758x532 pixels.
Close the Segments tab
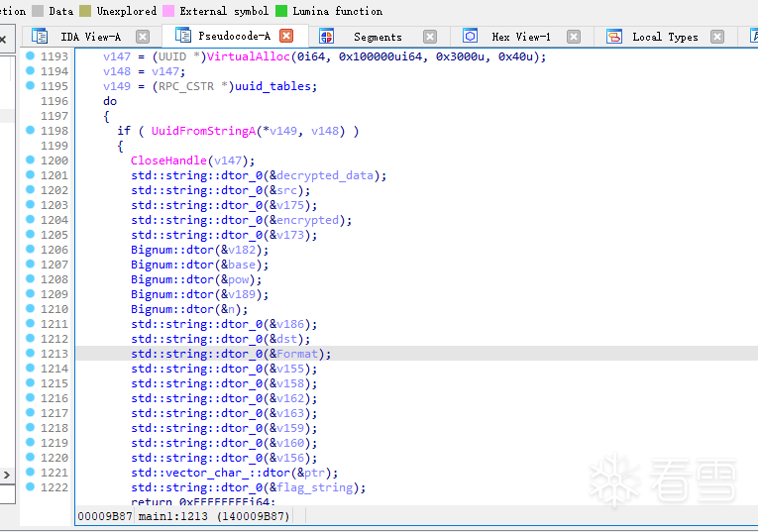pos(430,37)
